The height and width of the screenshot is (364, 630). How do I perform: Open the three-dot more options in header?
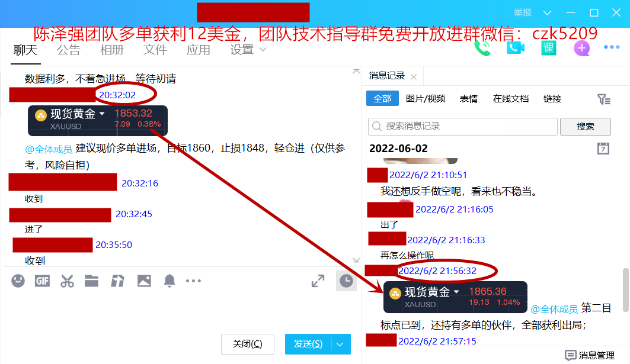[x=612, y=47]
